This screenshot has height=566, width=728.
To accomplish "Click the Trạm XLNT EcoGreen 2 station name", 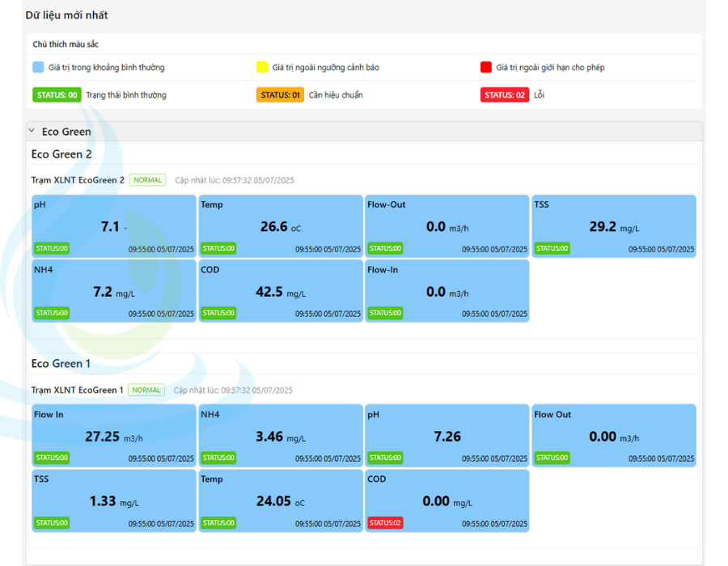I will click(78, 180).
